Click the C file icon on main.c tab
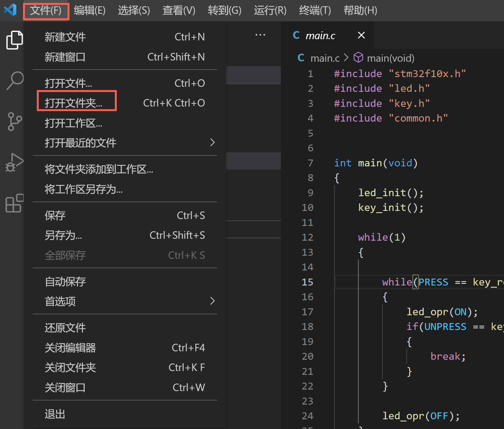 [x=296, y=35]
